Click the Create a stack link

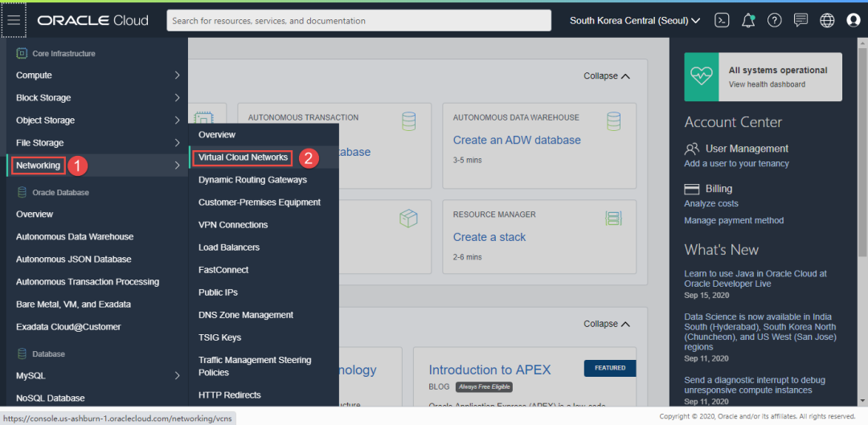point(489,237)
